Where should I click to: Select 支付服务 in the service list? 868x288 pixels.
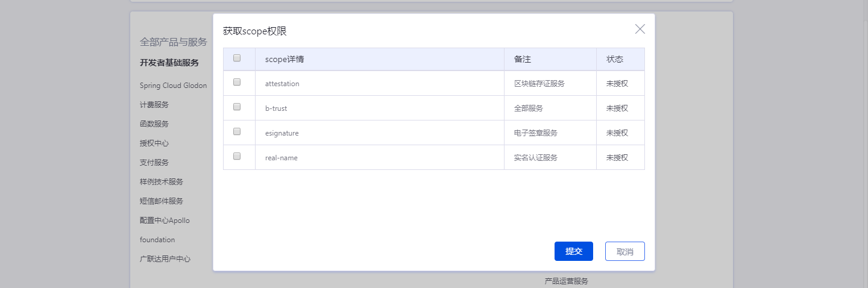pos(154,163)
